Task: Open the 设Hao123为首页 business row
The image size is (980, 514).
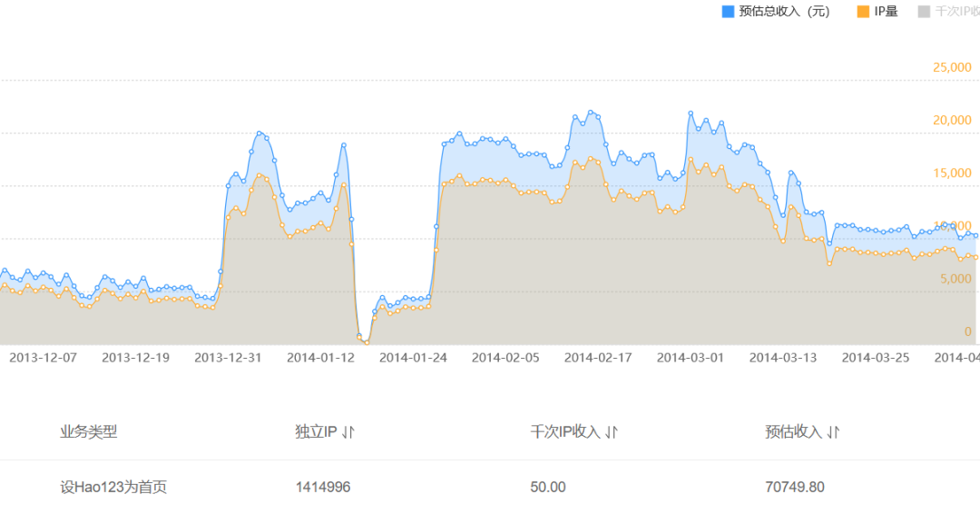Action: point(113,487)
